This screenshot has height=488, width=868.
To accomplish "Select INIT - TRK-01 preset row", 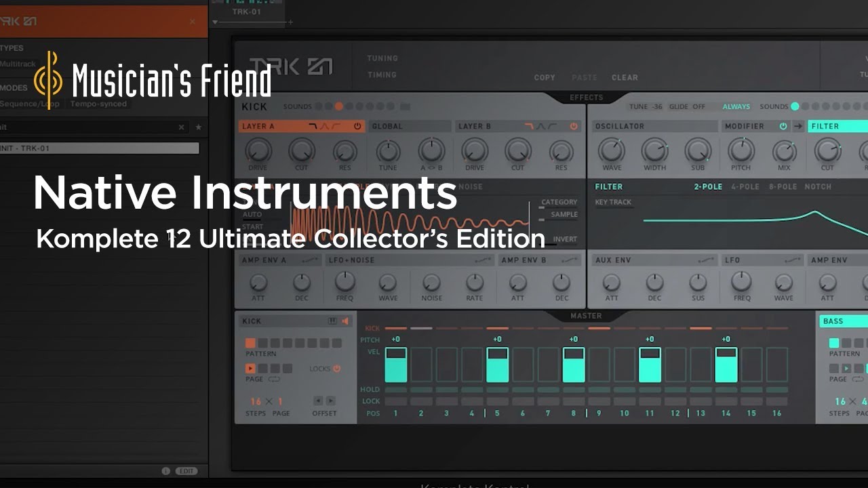I will [100, 148].
